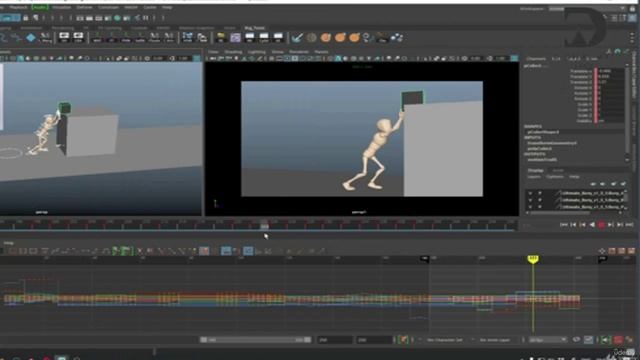The height and width of the screenshot is (360, 640).
Task: Click the second blue-highlighted graph editor toolbar icon
Action: click(248, 251)
